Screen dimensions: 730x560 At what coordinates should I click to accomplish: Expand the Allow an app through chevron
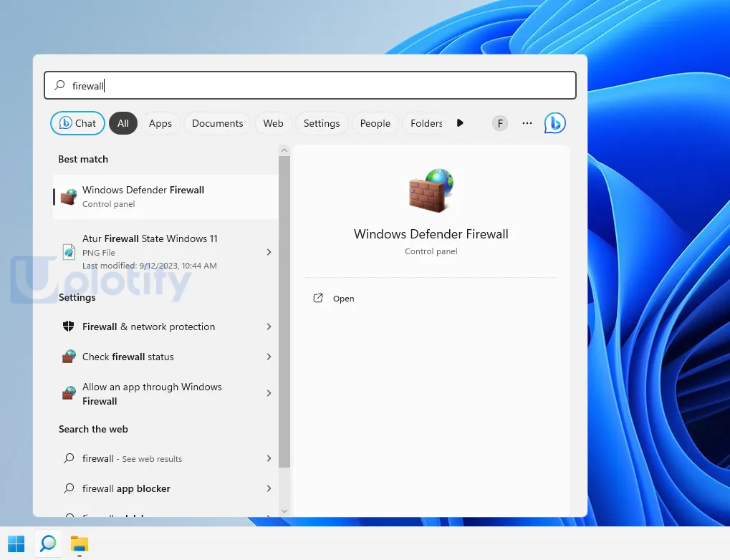coord(269,393)
